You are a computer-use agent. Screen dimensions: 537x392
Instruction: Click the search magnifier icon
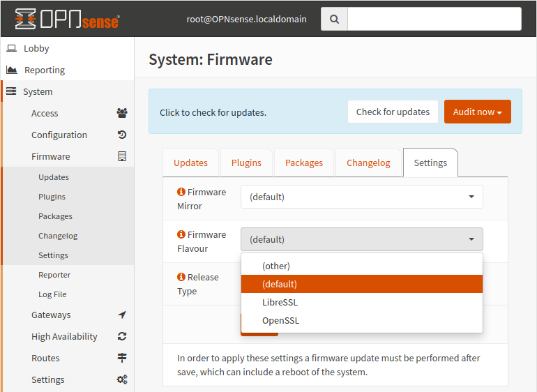click(x=334, y=20)
